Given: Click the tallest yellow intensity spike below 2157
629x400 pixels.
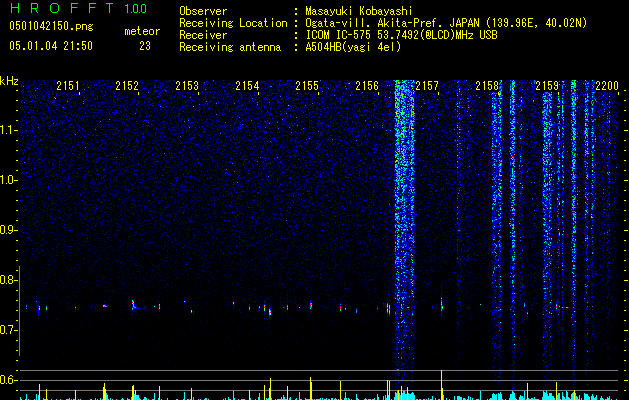Looking at the screenshot, I should pyautogui.click(x=442, y=385).
